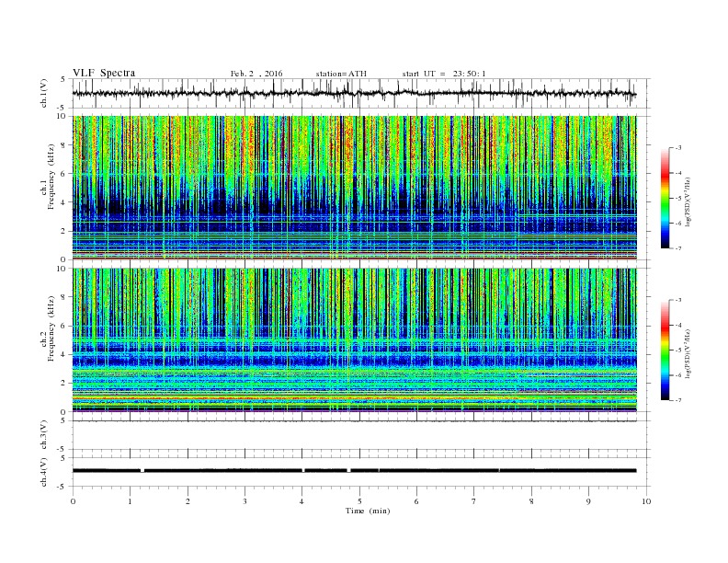Click the x-axis tick label "3"
The height and width of the screenshot is (563, 728).
click(245, 501)
